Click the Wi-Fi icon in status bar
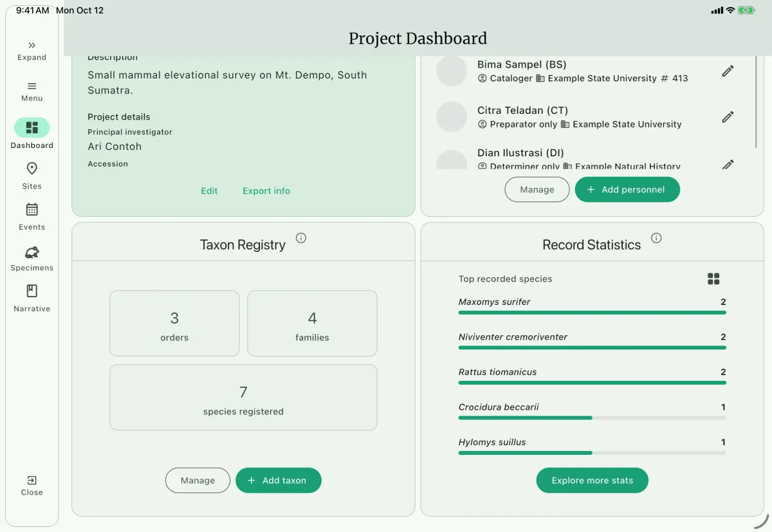772x532 pixels. point(730,10)
